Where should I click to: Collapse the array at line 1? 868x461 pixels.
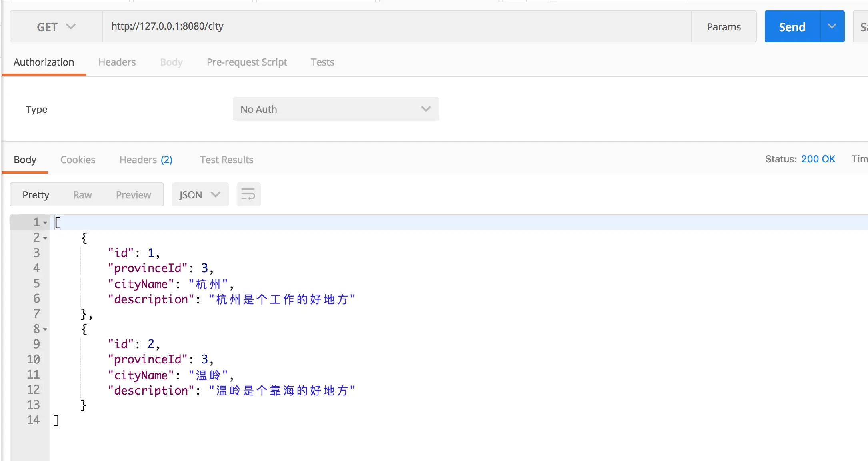click(45, 222)
